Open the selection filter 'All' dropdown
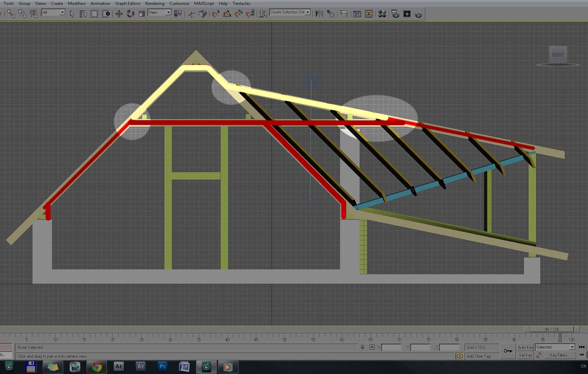 click(53, 13)
